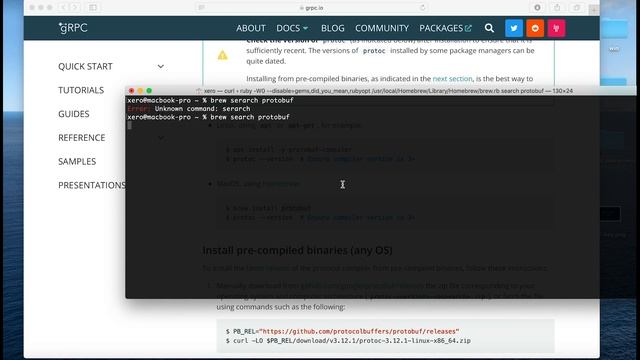Click the search magnifier icon in header

[x=489, y=28]
